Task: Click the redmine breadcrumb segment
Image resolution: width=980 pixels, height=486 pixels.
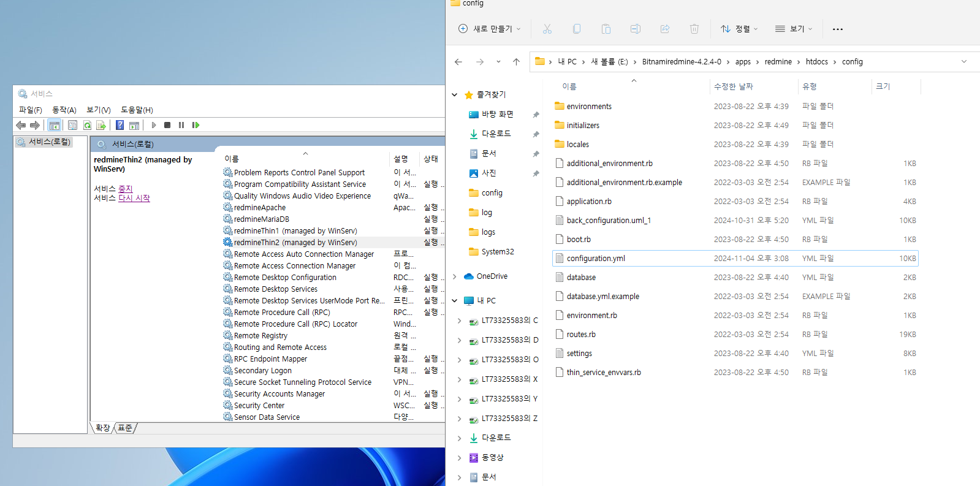Action: [x=778, y=62]
